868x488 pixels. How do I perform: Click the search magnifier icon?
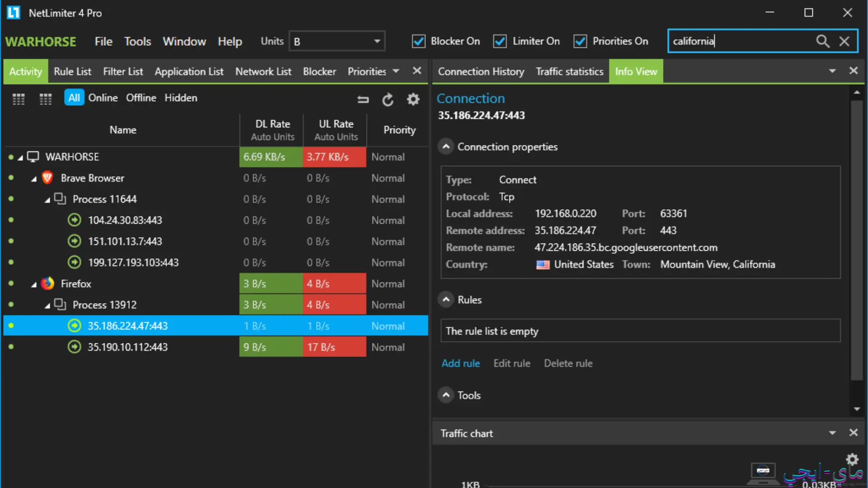pyautogui.click(x=822, y=41)
